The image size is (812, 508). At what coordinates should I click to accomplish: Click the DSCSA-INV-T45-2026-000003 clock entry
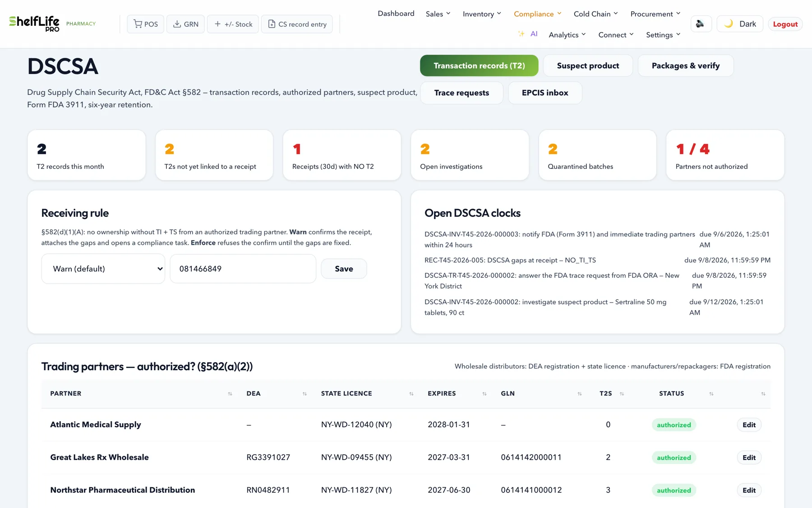click(597, 240)
